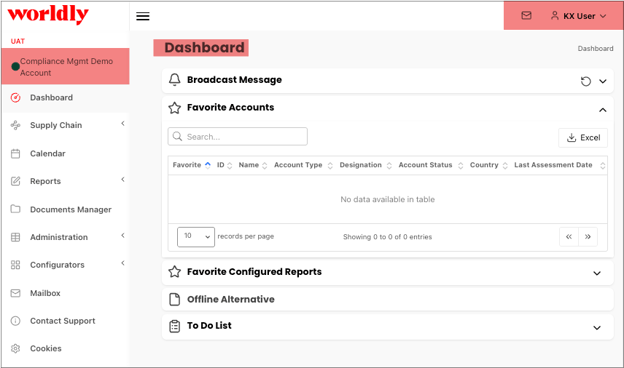The image size is (624, 368).
Task: Open the records per page dropdown
Action: tap(196, 237)
